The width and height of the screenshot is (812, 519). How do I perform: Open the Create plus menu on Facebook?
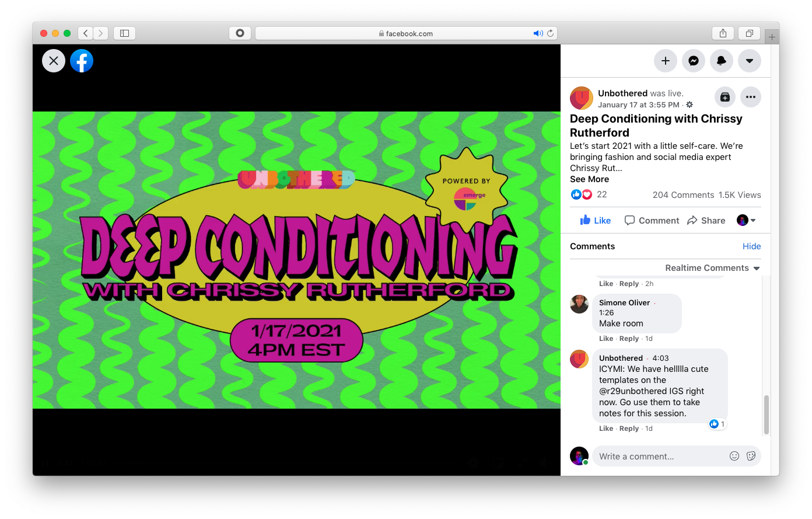(666, 61)
